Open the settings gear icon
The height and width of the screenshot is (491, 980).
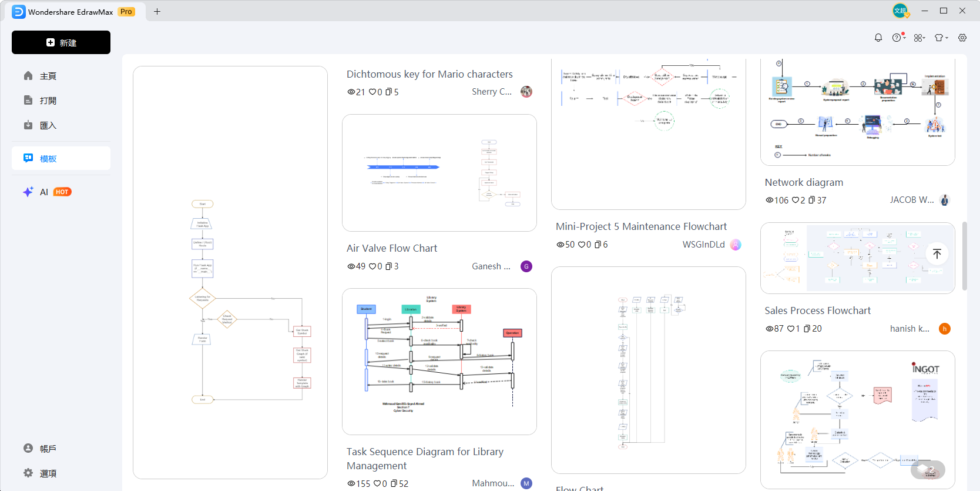962,38
